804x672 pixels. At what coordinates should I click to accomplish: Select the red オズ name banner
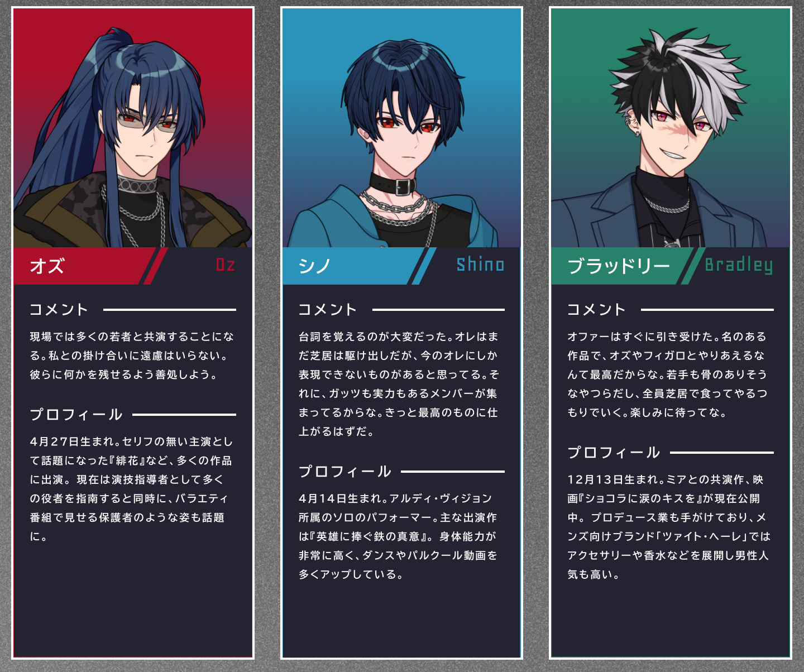pos(84,266)
